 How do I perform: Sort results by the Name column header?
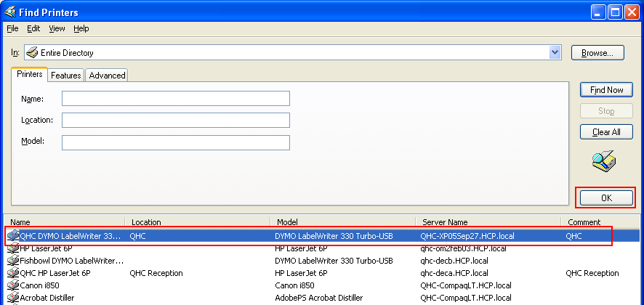64,221
